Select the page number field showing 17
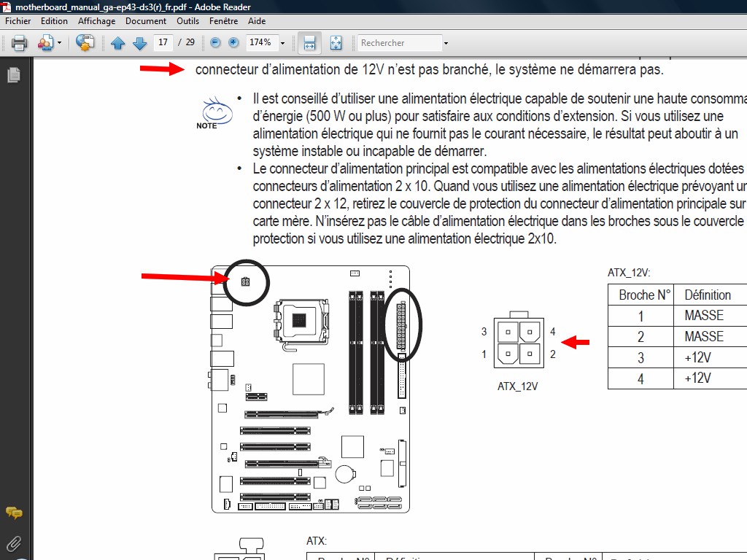This screenshot has height=560, width=747. (163, 42)
